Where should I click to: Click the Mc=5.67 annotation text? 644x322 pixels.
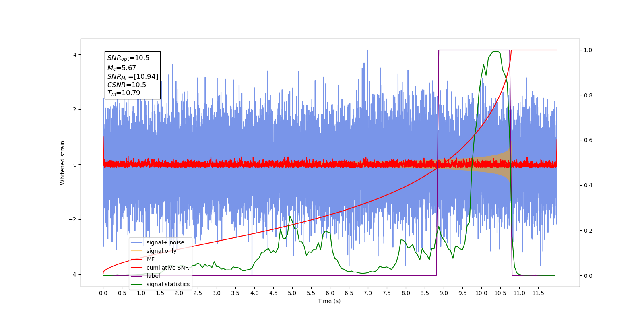[x=122, y=68]
